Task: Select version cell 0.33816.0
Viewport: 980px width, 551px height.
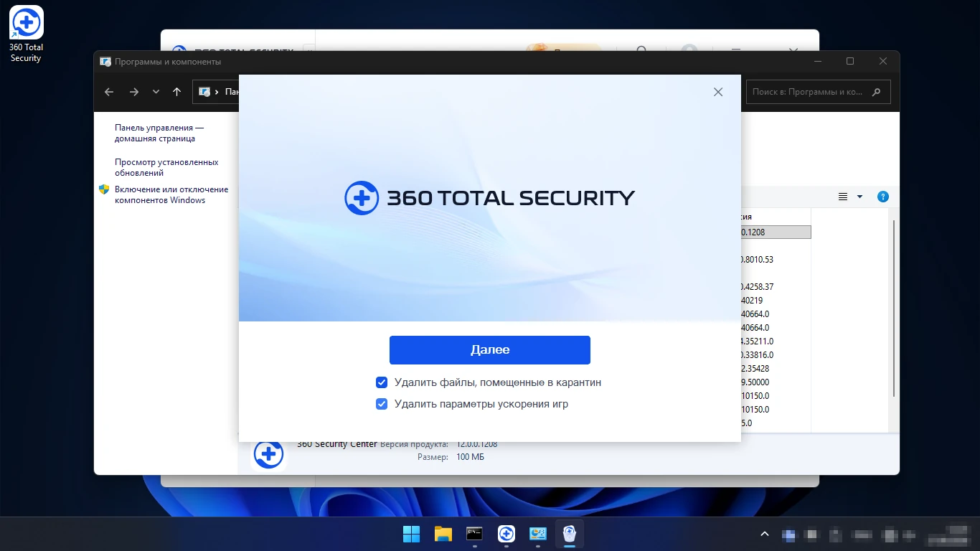Action: click(757, 354)
